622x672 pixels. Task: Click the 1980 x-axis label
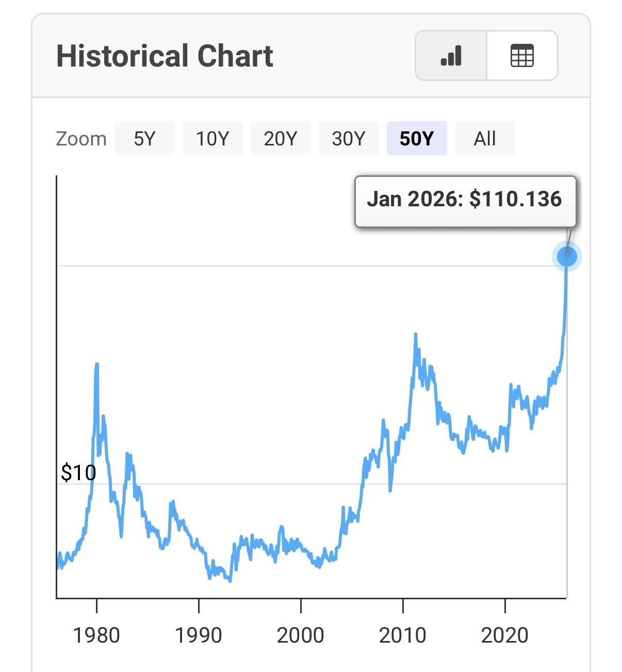coord(96,635)
